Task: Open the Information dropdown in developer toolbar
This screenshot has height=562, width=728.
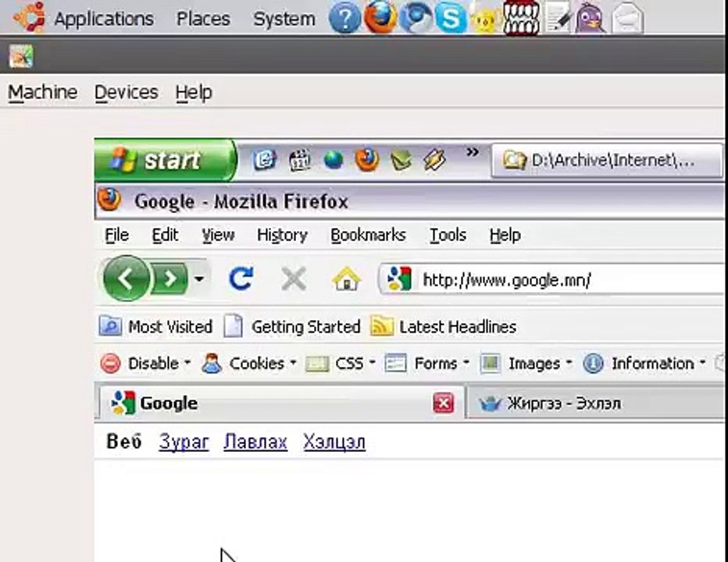Action: point(645,364)
